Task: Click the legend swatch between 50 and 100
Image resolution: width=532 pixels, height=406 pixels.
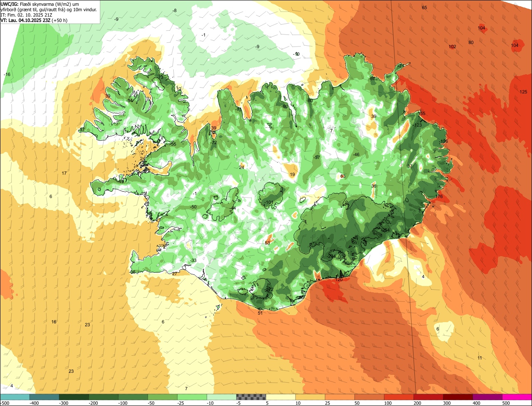Action: pos(369,397)
